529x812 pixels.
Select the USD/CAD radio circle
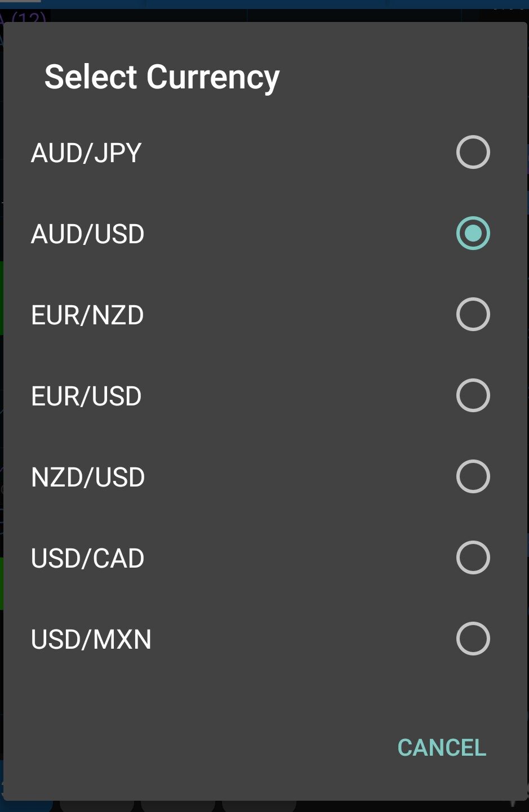pos(473,557)
